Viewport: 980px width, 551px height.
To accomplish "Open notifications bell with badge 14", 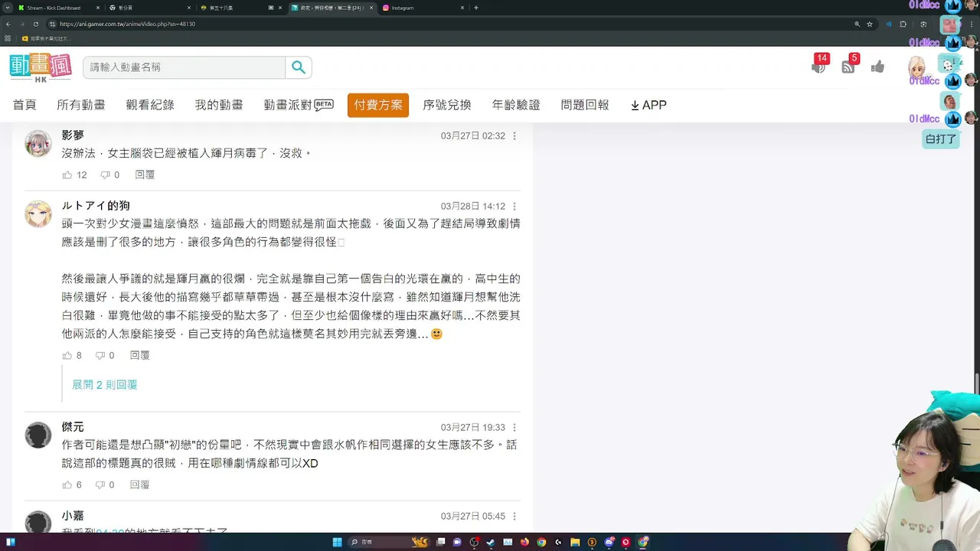I will [x=819, y=65].
